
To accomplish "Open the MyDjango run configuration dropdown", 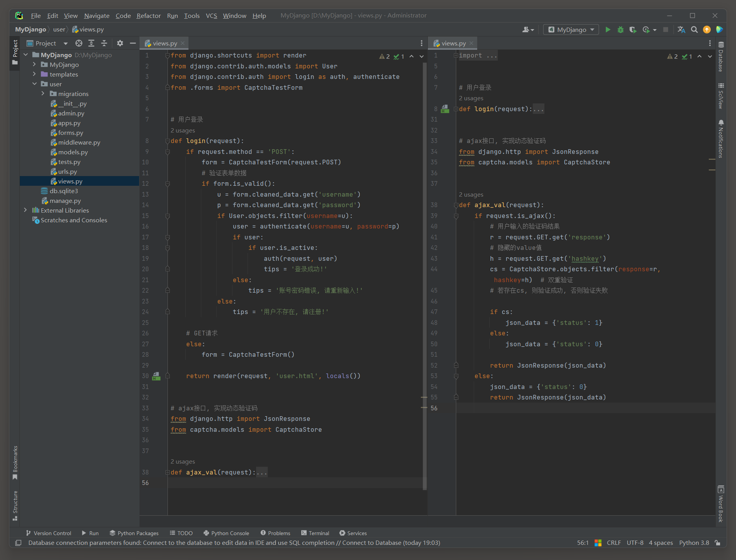I will coord(571,30).
